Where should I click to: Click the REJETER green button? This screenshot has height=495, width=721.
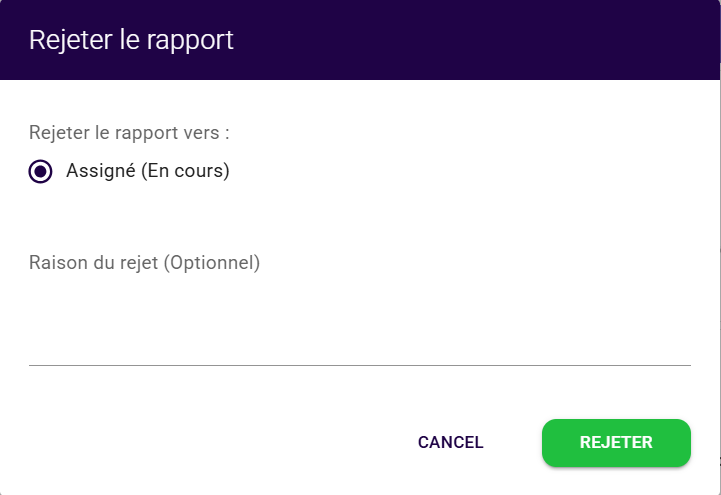pyautogui.click(x=616, y=442)
